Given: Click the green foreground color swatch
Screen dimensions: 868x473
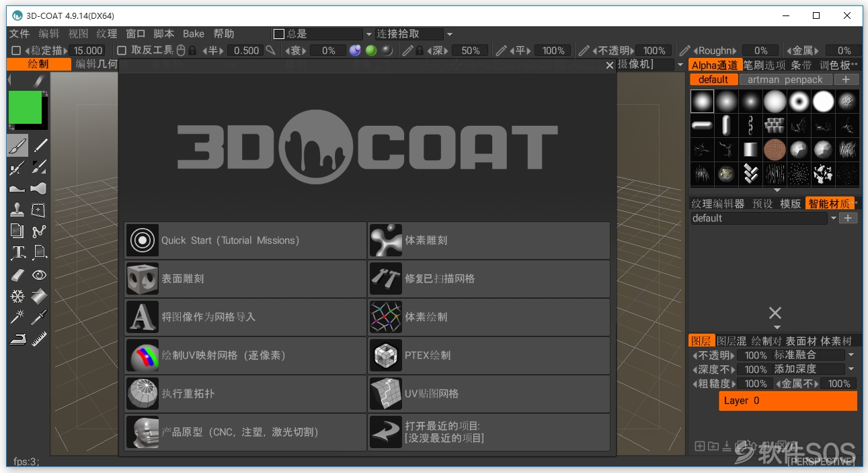Looking at the screenshot, I should [25, 108].
